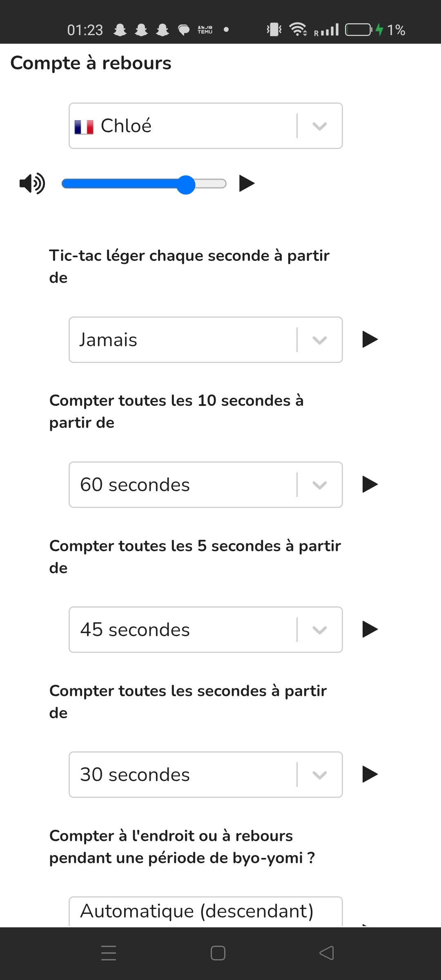Open the 45 secondes dropdown
Viewport: 441px width, 980px height.
point(205,630)
